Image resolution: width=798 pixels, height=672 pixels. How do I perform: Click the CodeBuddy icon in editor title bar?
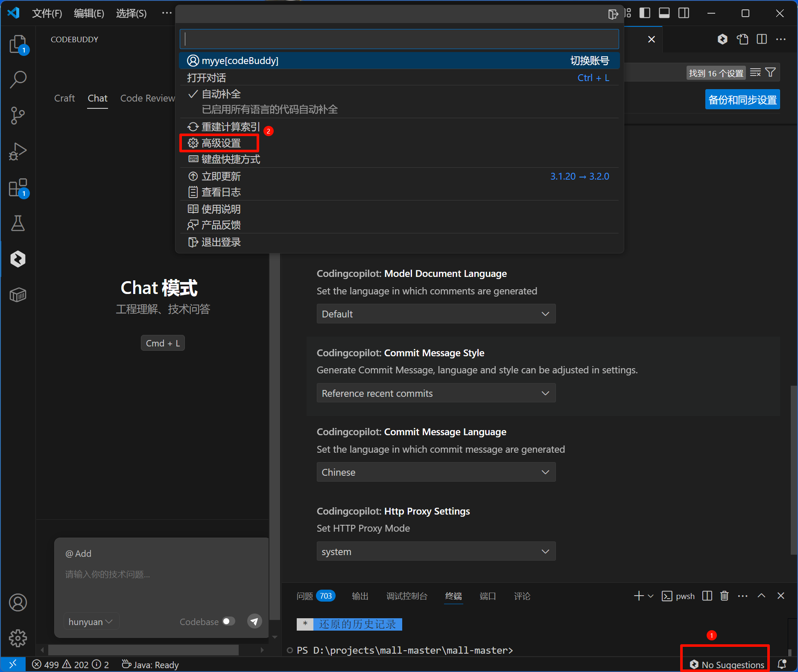pyautogui.click(x=722, y=39)
